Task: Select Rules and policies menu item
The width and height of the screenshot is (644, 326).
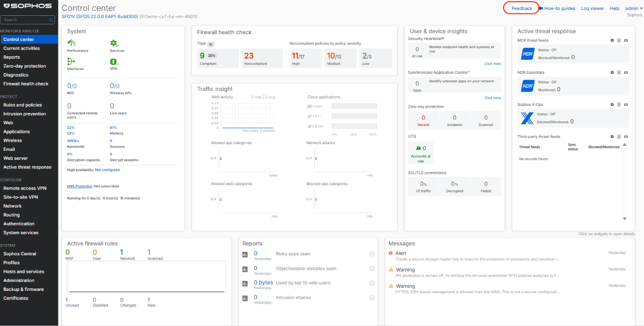Action: coord(22,105)
